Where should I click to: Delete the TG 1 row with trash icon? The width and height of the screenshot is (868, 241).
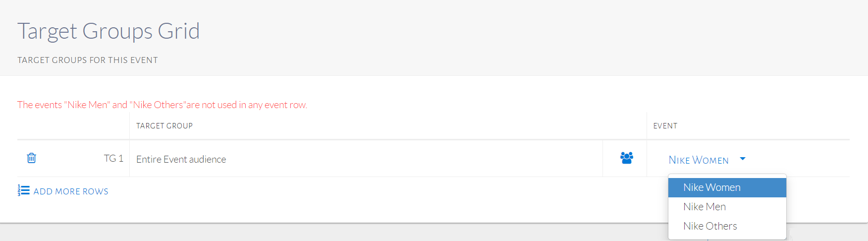click(x=31, y=158)
